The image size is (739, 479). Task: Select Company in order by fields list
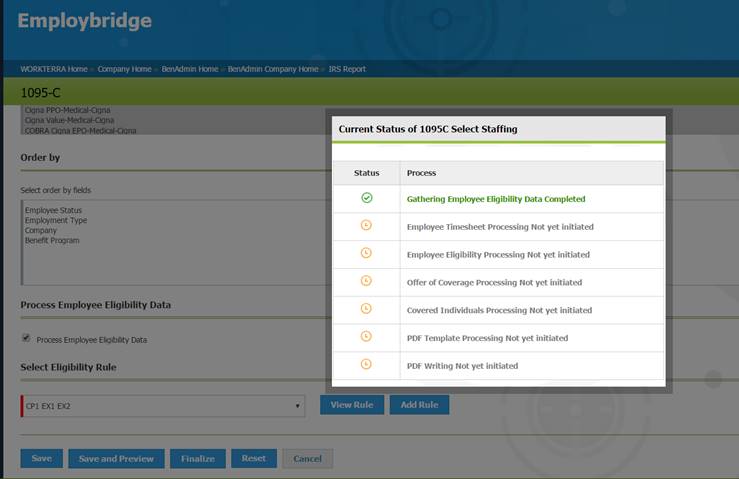click(41, 231)
